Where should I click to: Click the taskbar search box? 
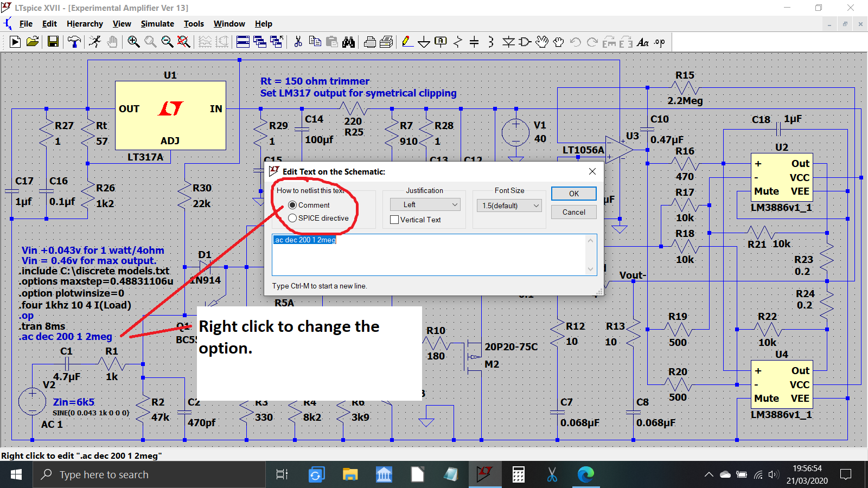click(x=149, y=475)
